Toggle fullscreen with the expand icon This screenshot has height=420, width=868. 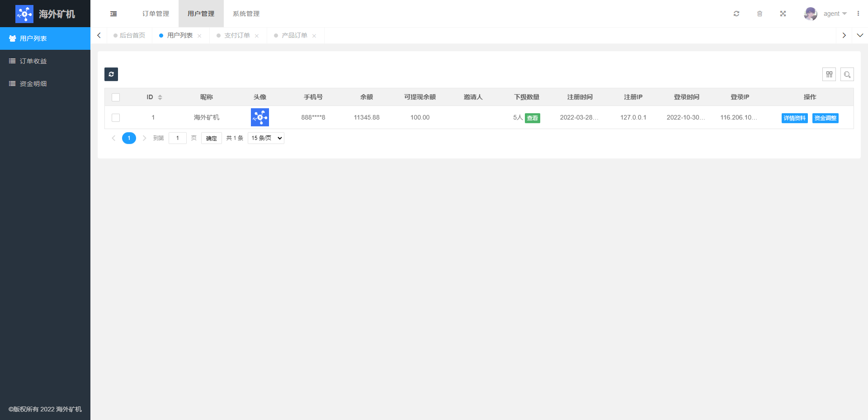tap(783, 14)
